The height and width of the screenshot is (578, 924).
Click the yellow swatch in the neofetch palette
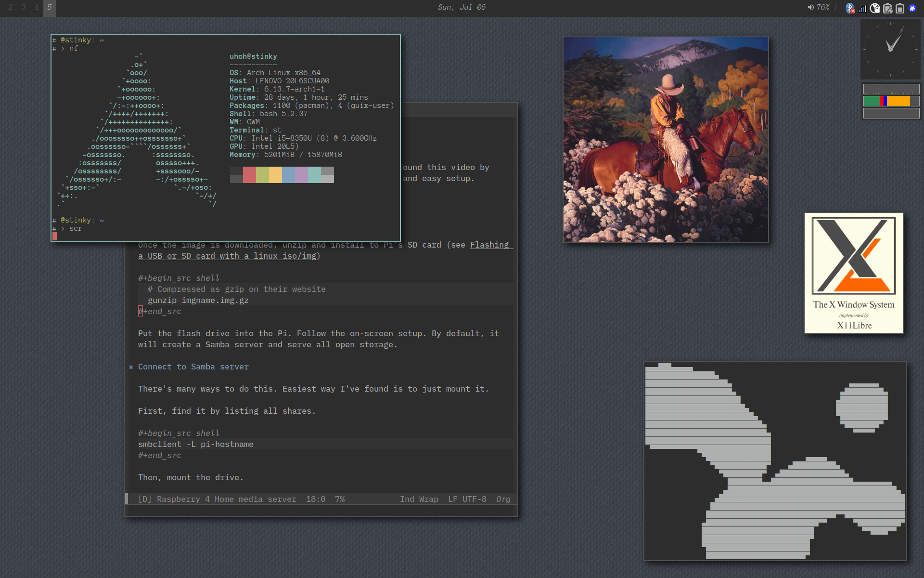pyautogui.click(x=275, y=175)
